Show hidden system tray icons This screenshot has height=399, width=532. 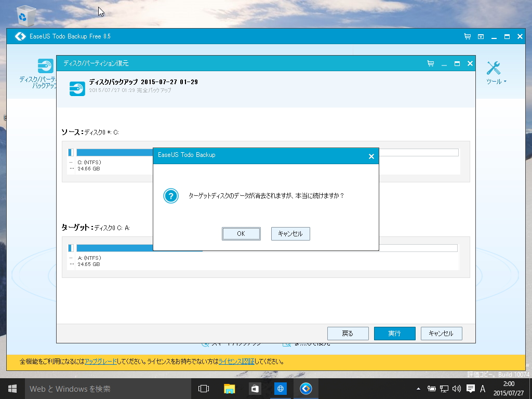click(418, 389)
